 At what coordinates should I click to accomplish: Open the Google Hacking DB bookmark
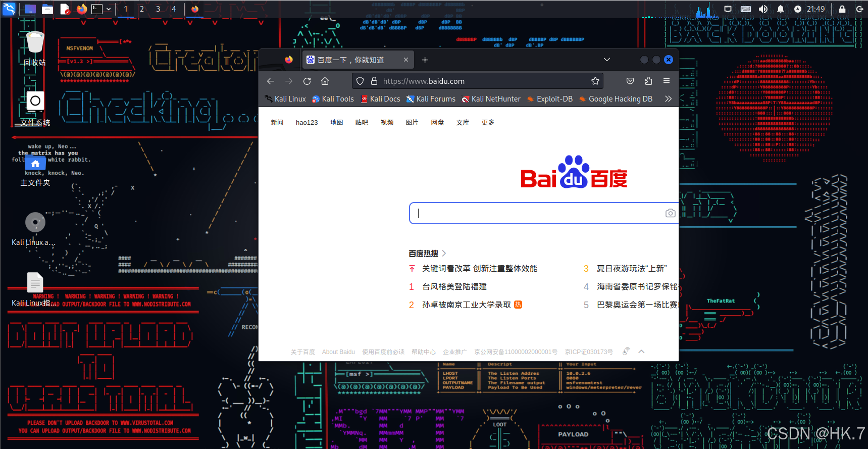(616, 99)
